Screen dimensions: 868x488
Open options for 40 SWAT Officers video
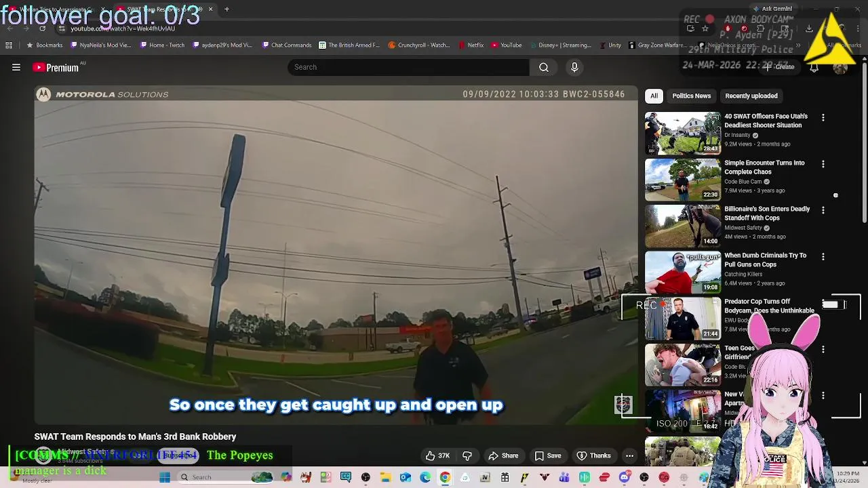(823, 117)
